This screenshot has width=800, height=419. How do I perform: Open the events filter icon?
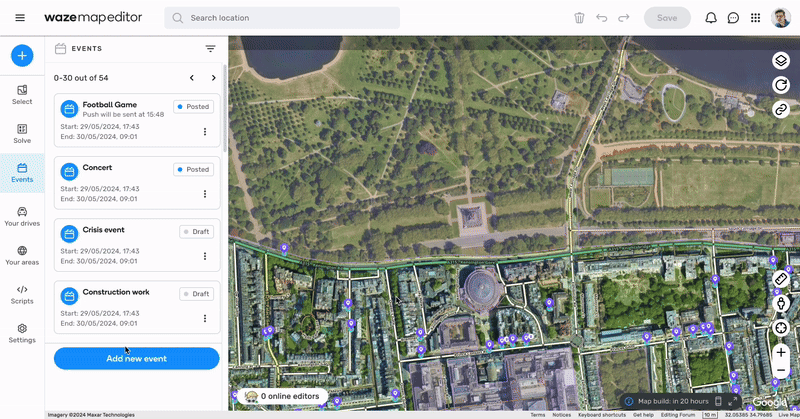[210, 48]
